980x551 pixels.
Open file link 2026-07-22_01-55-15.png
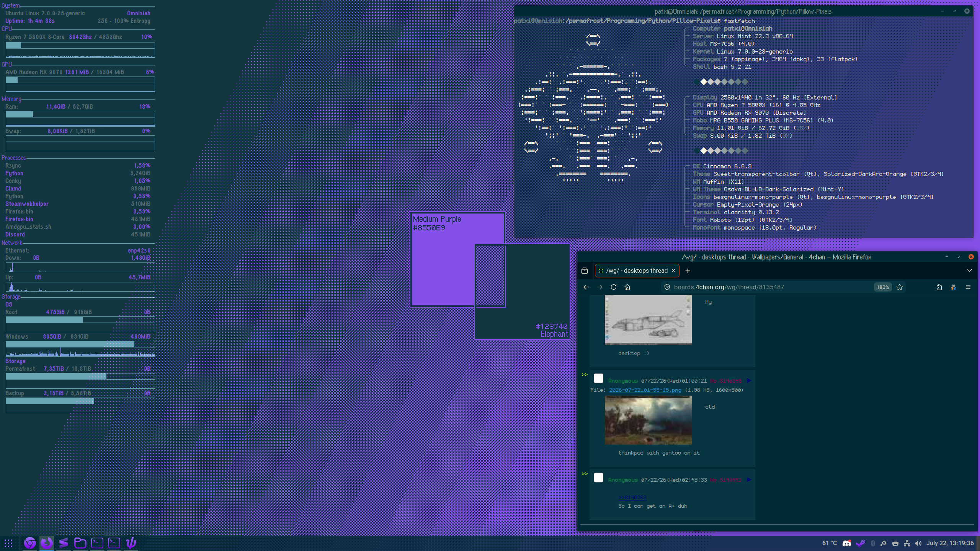(x=645, y=390)
